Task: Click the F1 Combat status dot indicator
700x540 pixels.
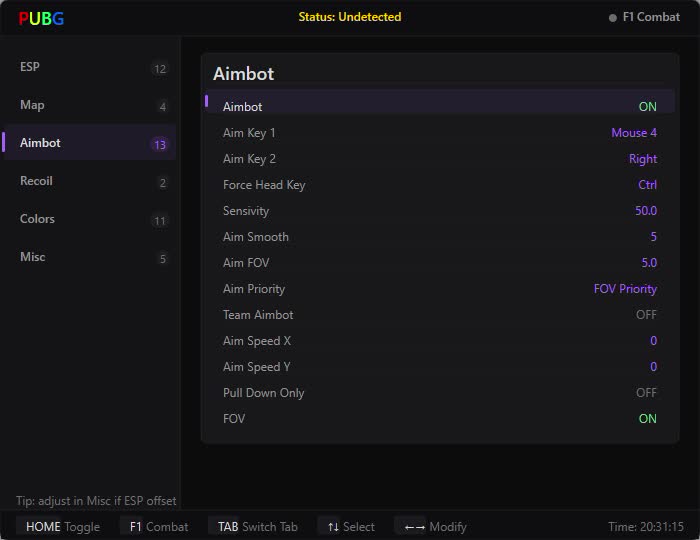Action: coord(612,18)
